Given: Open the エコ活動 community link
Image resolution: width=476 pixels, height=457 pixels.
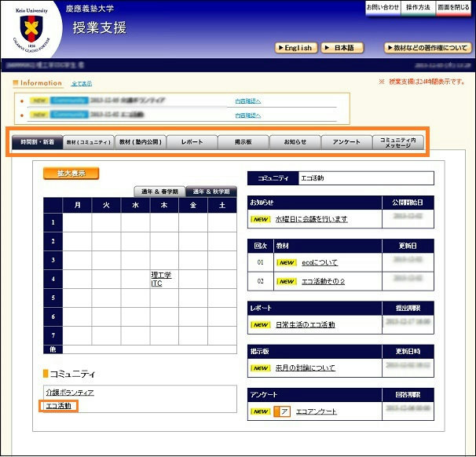Looking at the screenshot, I should pyautogui.click(x=59, y=406).
